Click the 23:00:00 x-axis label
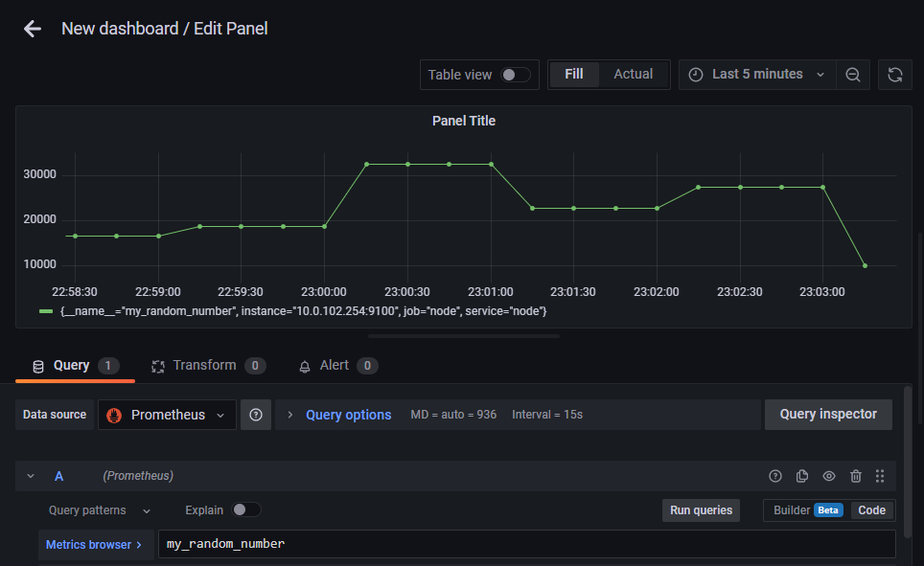 click(x=324, y=292)
